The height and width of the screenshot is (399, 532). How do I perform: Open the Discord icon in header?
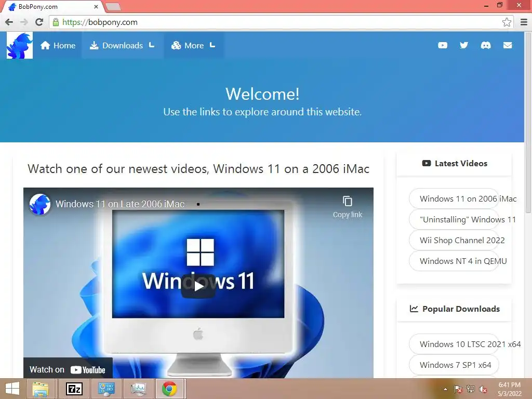[486, 45]
